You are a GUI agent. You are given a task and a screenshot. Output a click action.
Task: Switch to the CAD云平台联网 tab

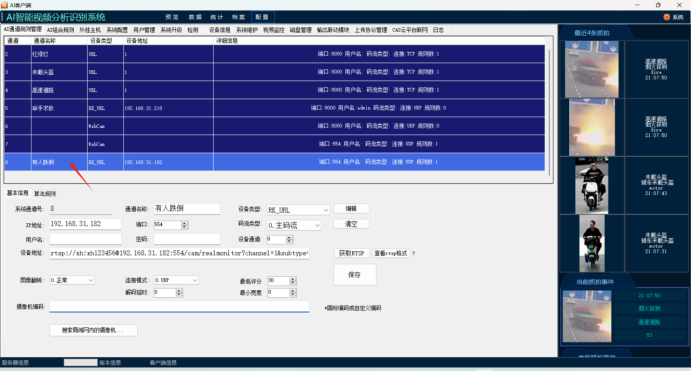410,30
